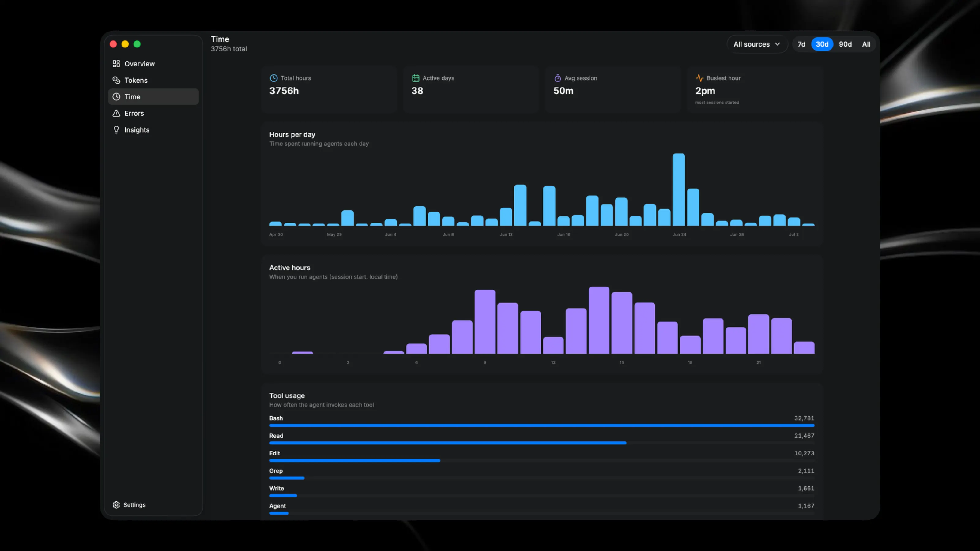
Task: Click the hour 12 bar in Active hours
Action: coord(553,345)
